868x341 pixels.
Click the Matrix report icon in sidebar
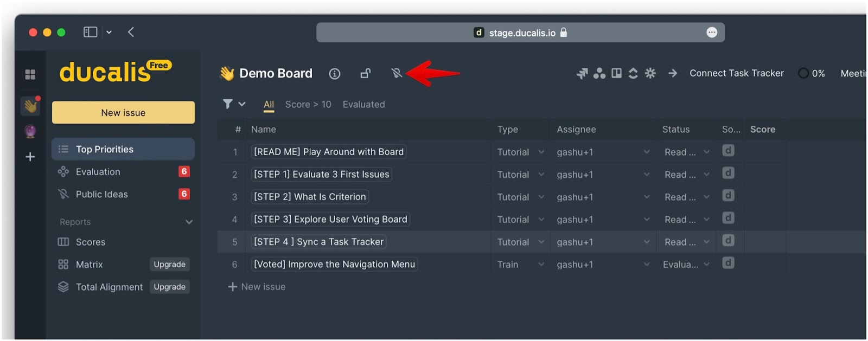[x=63, y=265]
